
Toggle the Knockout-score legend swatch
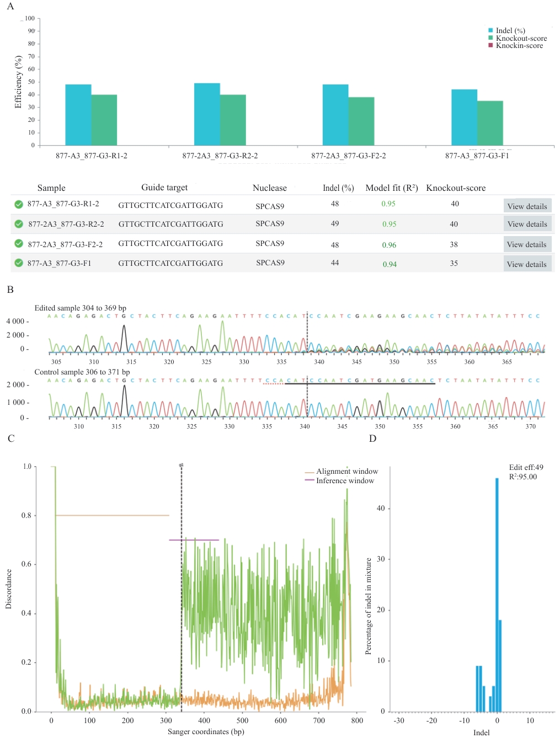tap(490, 38)
